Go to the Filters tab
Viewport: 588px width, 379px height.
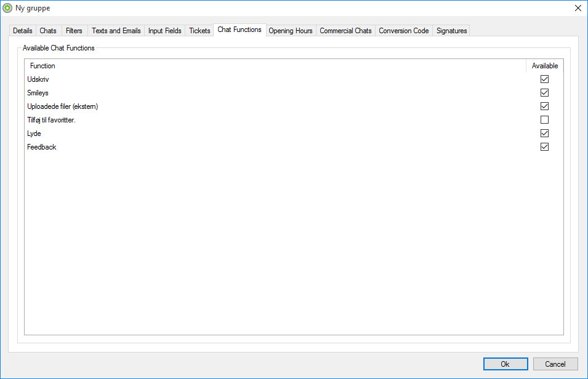point(74,31)
